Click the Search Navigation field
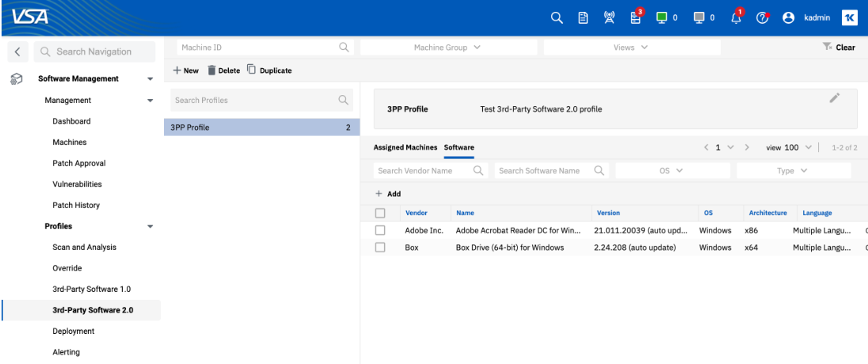868x364 pixels. (x=95, y=52)
